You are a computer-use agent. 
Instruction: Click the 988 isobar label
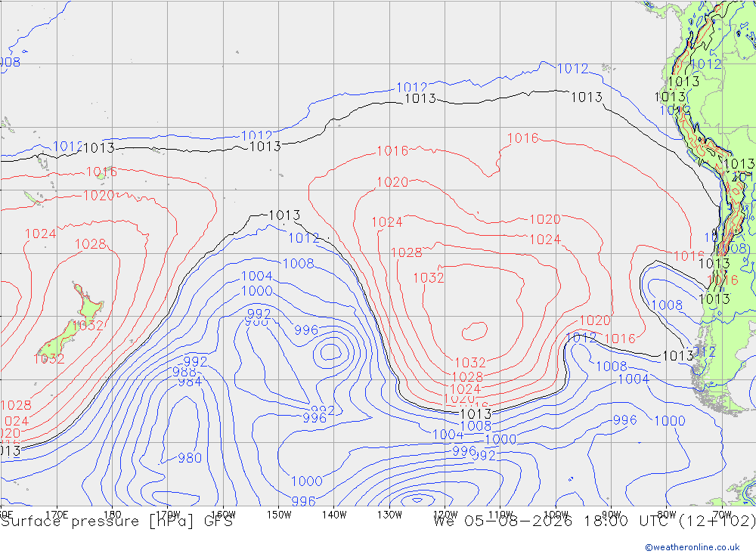coord(184,372)
